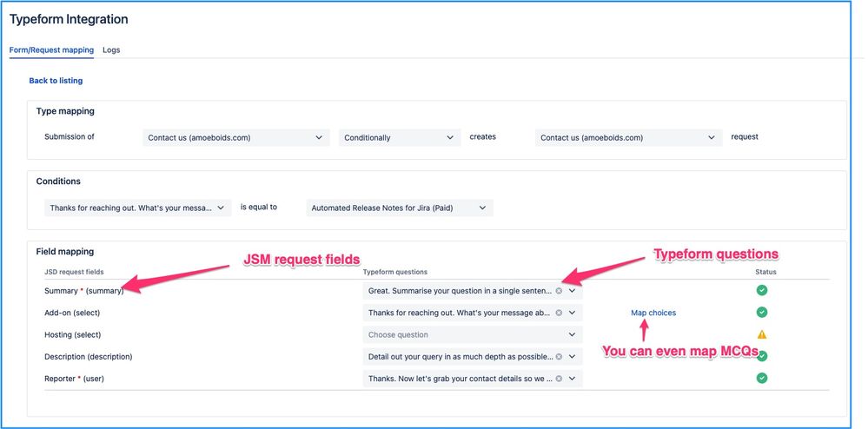This screenshot has height=429, width=868.
Task: Open the Add-on row question dropdown chevron
Action: pos(573,313)
